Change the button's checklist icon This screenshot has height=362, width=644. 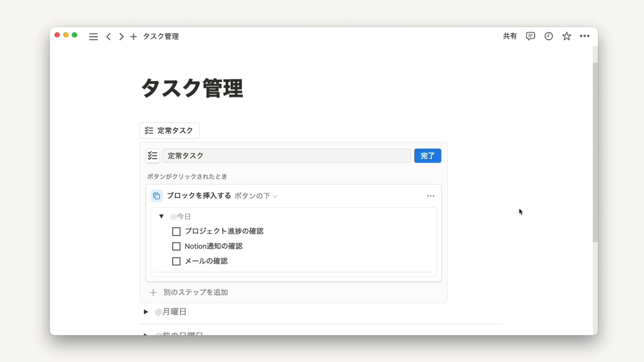tap(153, 156)
